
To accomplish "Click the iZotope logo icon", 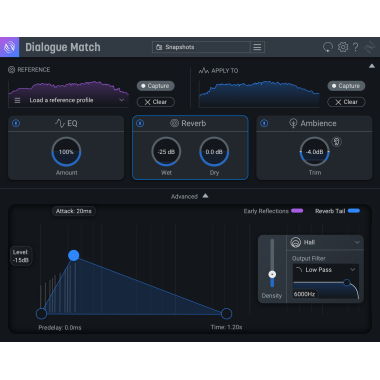I will (10, 47).
